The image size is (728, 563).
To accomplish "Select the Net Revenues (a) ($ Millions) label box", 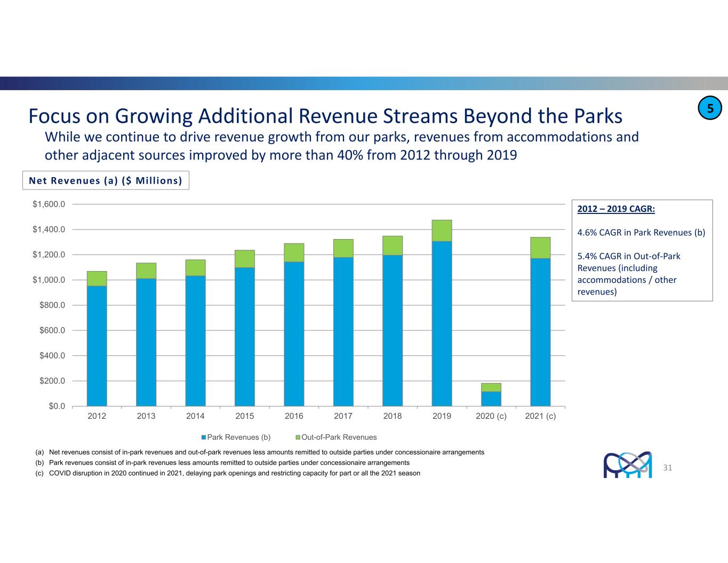I will [x=106, y=180].
